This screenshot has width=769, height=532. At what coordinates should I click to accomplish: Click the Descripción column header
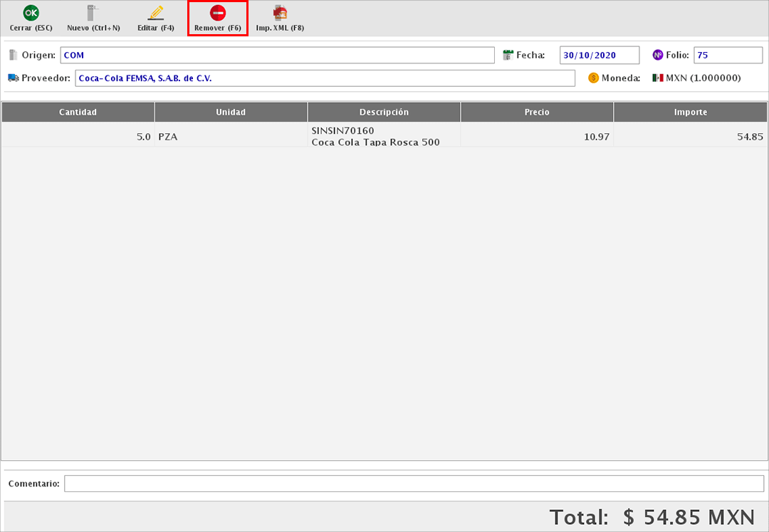[384, 113]
